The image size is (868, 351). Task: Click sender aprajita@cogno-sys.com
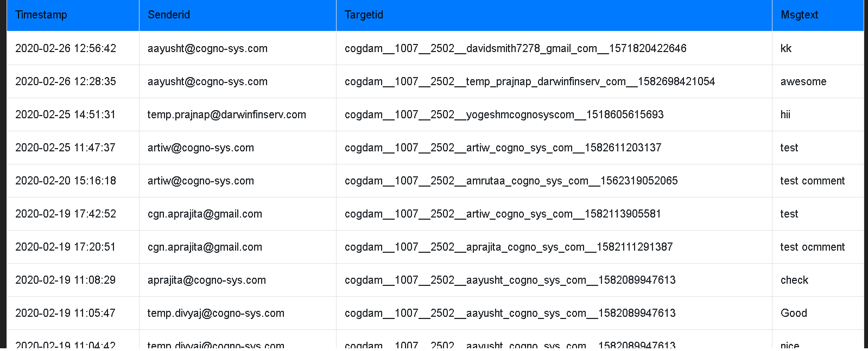coord(207,280)
